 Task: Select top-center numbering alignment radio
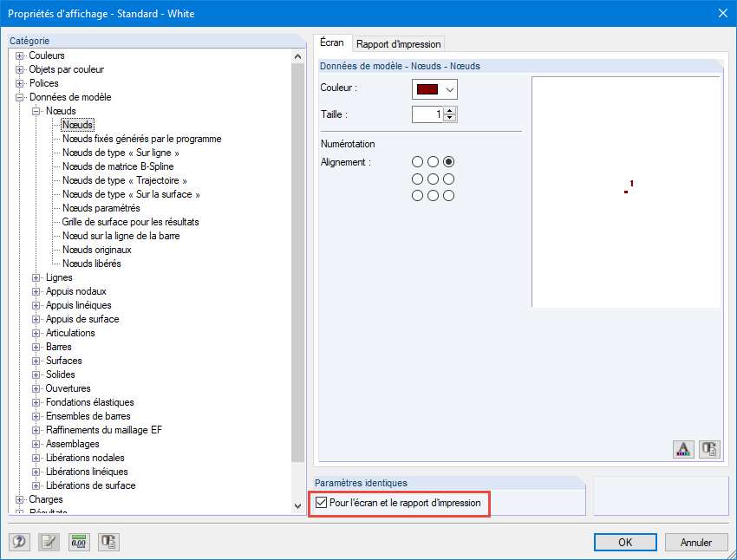pos(433,161)
